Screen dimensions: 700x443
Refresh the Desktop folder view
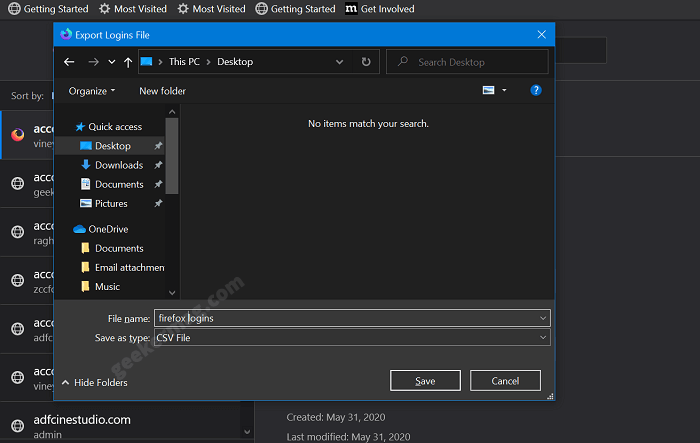[x=366, y=62]
